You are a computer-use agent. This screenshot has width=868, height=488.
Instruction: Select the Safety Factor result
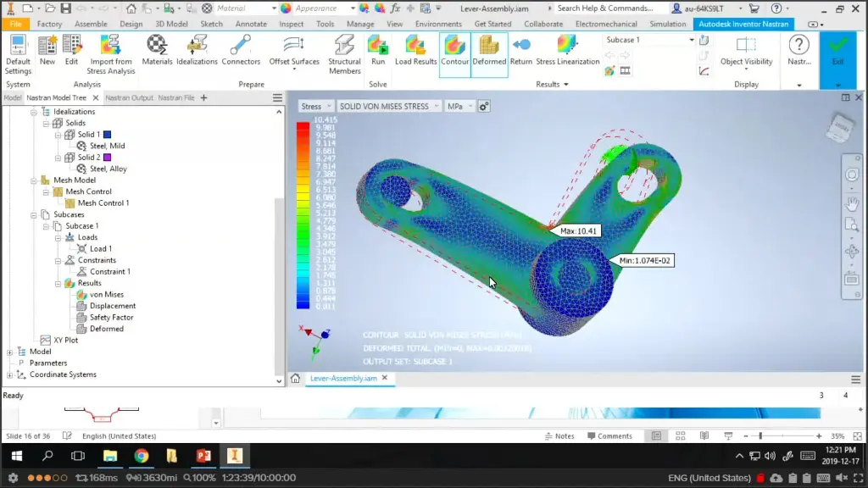click(x=111, y=317)
